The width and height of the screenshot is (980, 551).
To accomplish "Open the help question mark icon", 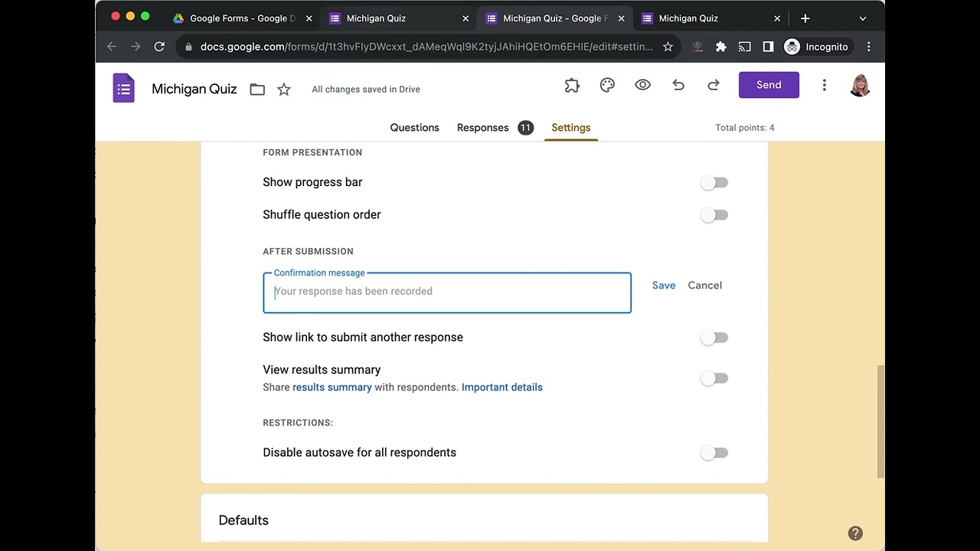I will (x=855, y=533).
